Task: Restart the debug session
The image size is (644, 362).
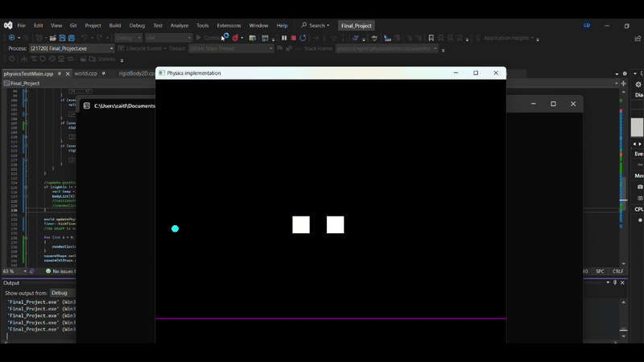Action: [303, 38]
